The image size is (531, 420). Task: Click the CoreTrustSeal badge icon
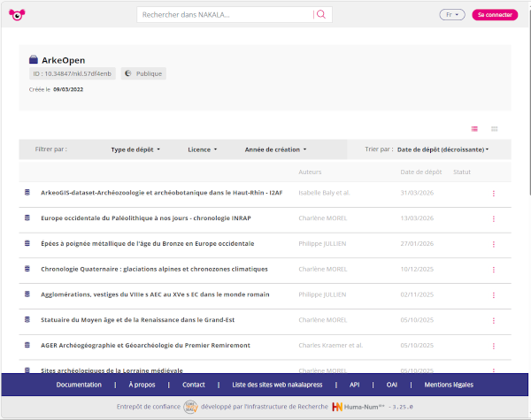(190, 407)
